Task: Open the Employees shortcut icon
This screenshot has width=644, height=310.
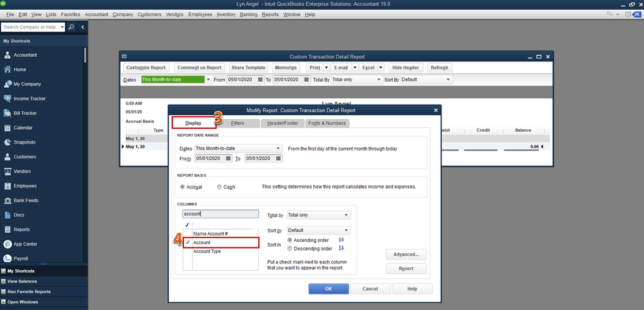Action: point(7,186)
